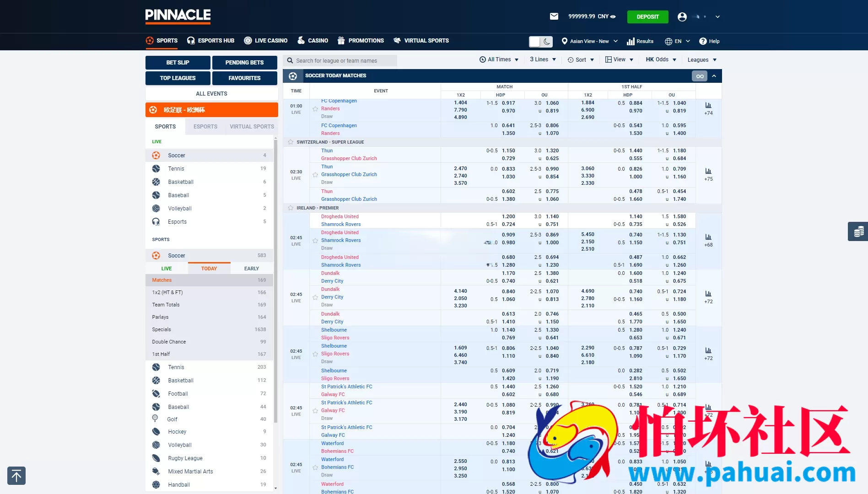The height and width of the screenshot is (494, 868).
Task: Open more markets +68 for Drogheda United match
Action: click(708, 241)
